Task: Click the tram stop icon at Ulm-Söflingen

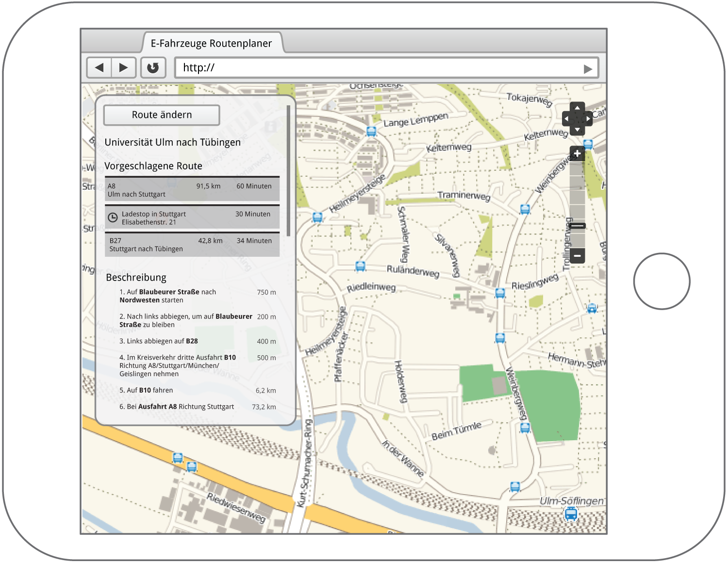Action: (571, 514)
